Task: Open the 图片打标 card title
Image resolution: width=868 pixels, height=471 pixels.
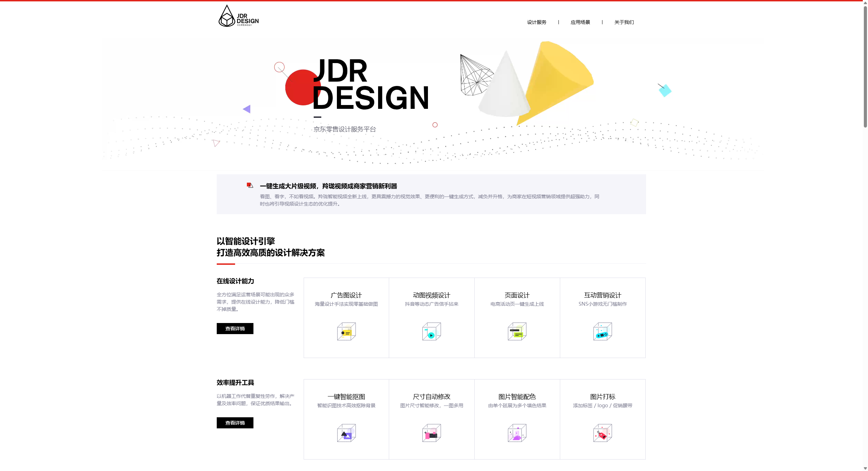Action: pos(602,397)
